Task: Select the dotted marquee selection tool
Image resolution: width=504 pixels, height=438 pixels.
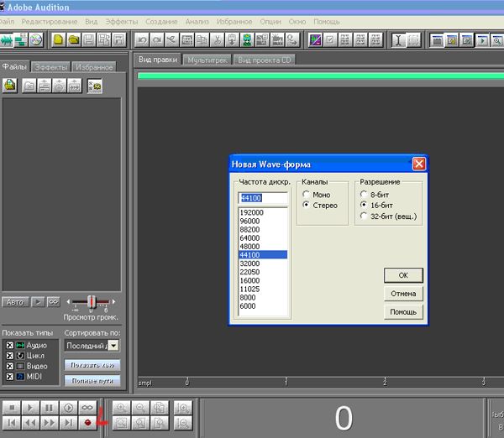Action: (413, 40)
